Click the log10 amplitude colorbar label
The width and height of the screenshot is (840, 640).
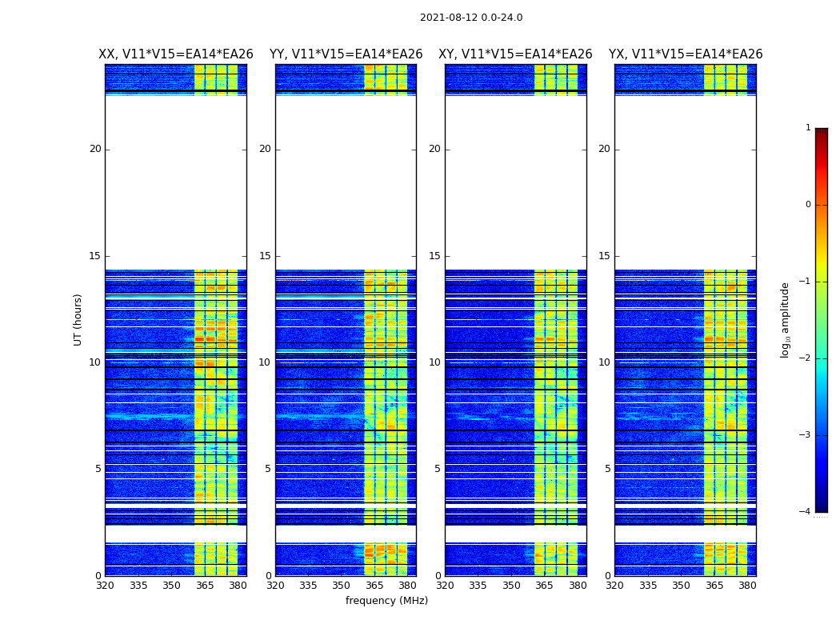(x=786, y=319)
